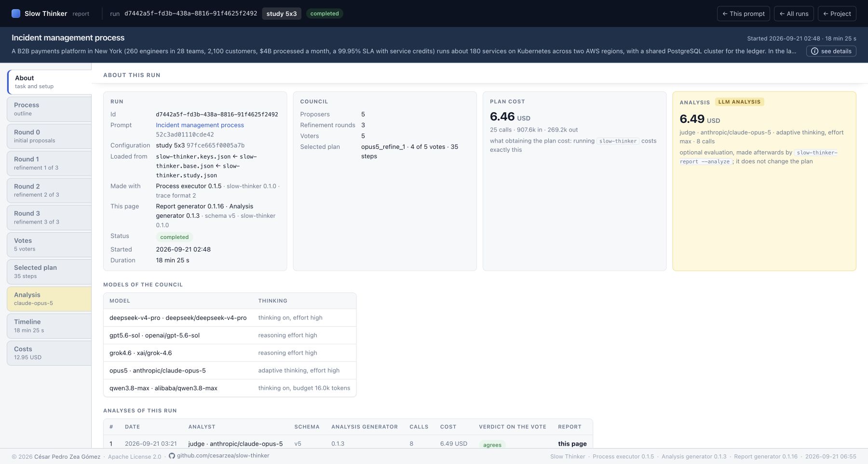Select the opus5 anthropic/claude-opus-5 row
The image size is (868, 464).
point(230,371)
